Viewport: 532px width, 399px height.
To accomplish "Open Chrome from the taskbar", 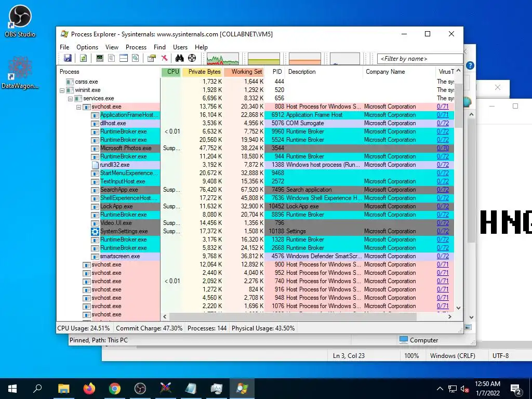I will pyautogui.click(x=115, y=389).
